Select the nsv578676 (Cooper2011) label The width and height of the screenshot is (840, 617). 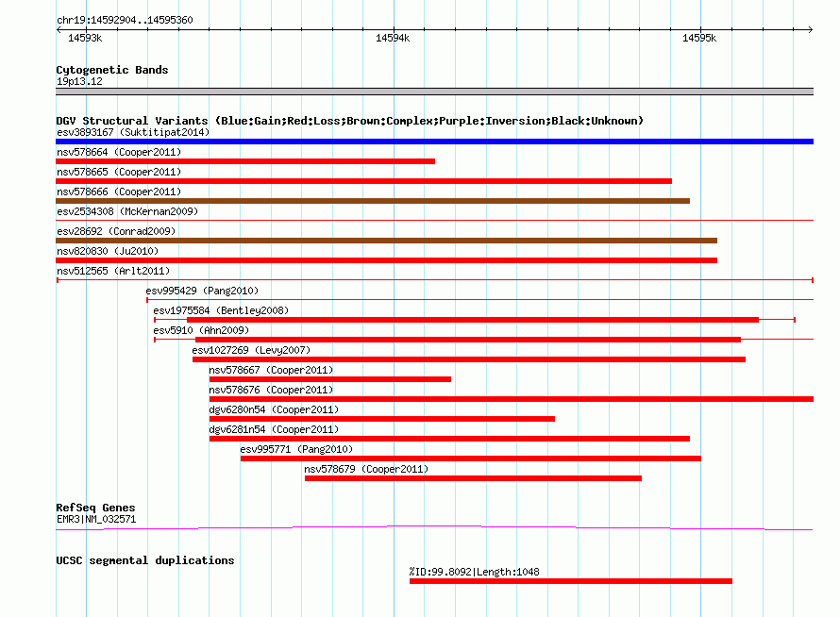[271, 390]
